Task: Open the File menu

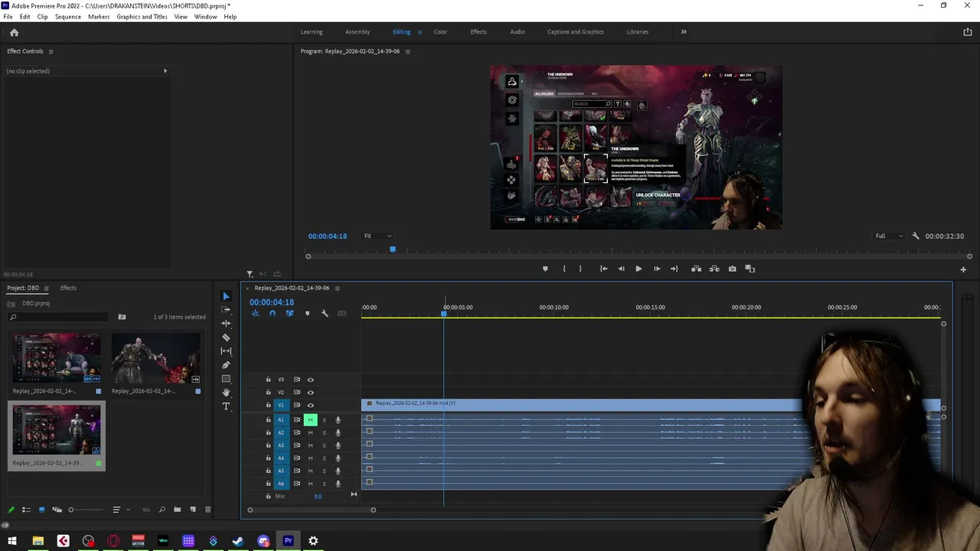Action: pyautogui.click(x=8, y=17)
